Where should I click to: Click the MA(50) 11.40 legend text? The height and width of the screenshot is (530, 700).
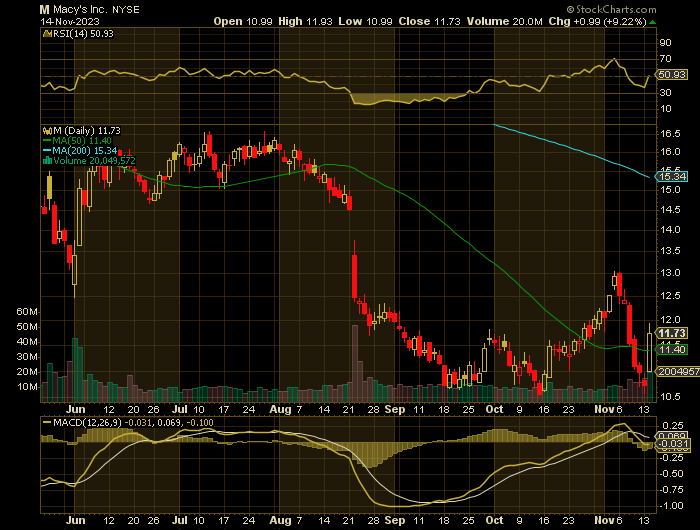(82, 141)
